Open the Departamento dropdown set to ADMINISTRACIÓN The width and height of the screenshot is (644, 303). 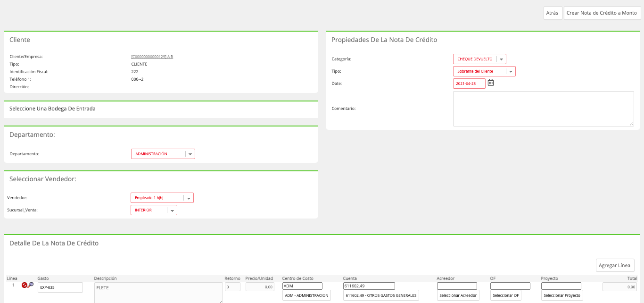point(163,154)
